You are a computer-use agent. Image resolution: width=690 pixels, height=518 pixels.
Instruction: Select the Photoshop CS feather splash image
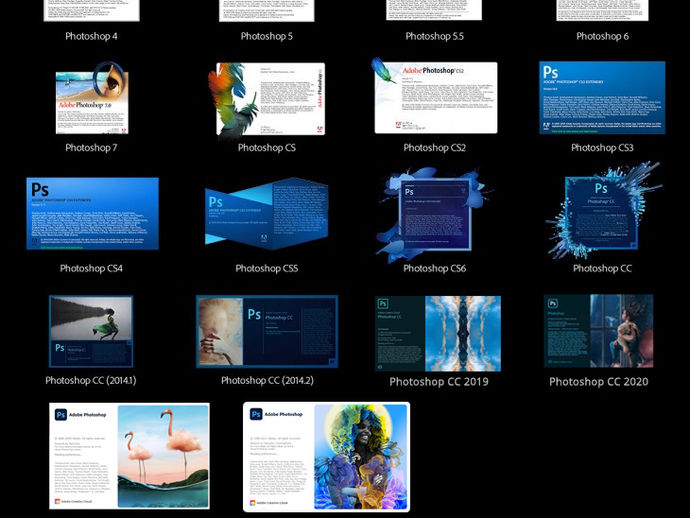point(267,99)
